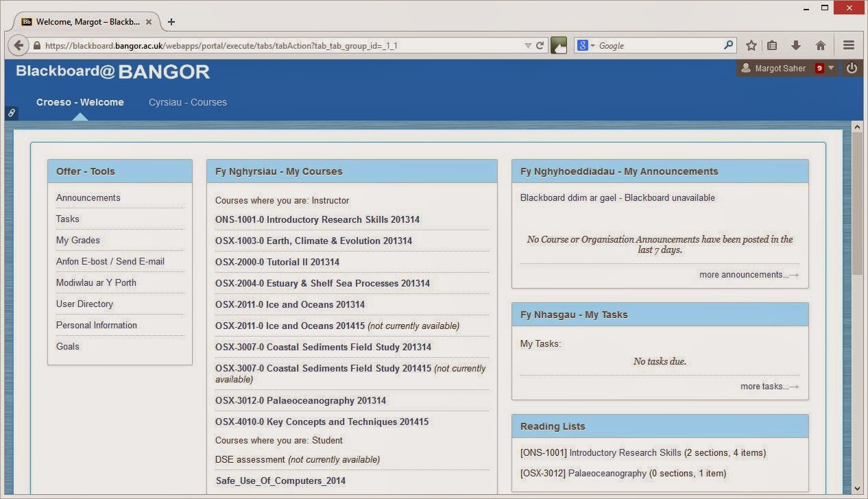The height and width of the screenshot is (499, 868).
Task: Click the green add-on icon beside address bar
Action: 559,45
